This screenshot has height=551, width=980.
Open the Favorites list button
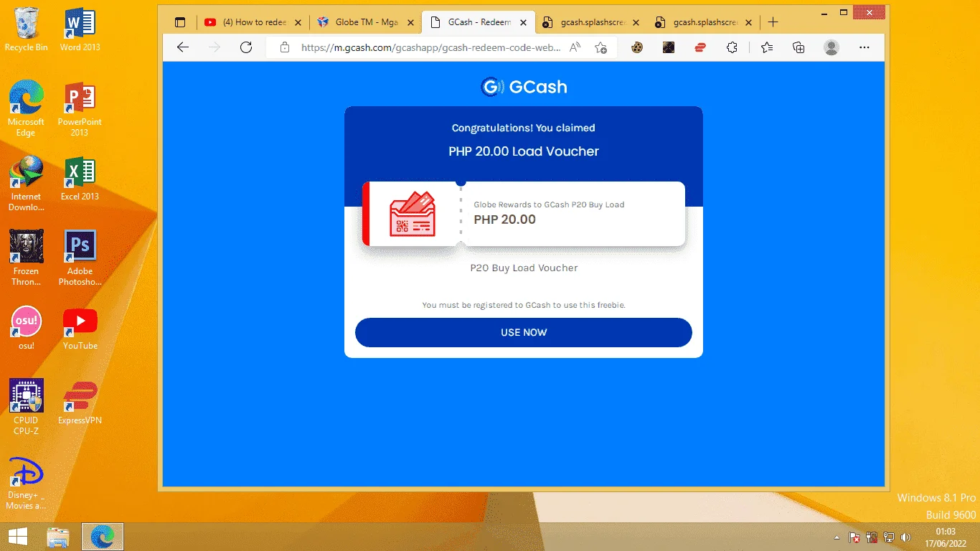767,47
